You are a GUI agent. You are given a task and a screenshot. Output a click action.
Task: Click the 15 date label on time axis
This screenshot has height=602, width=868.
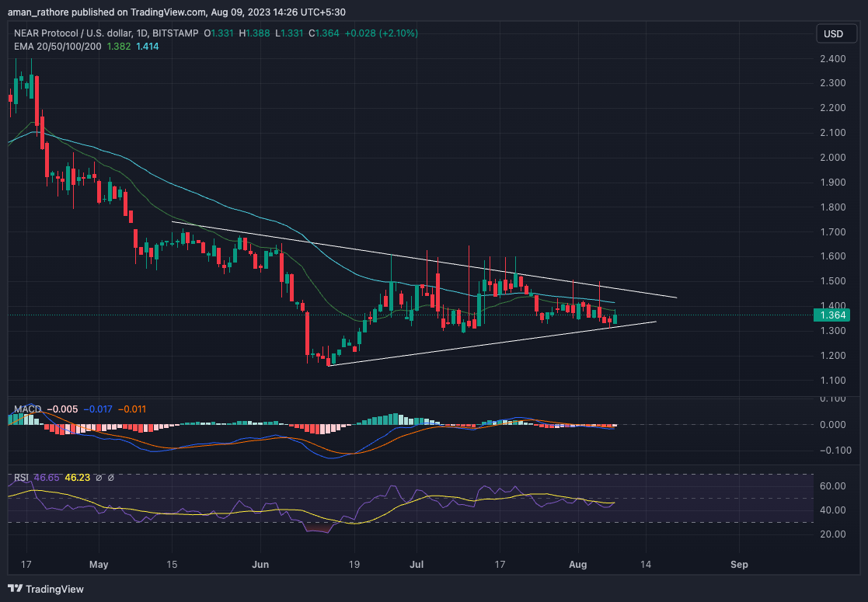tap(173, 565)
